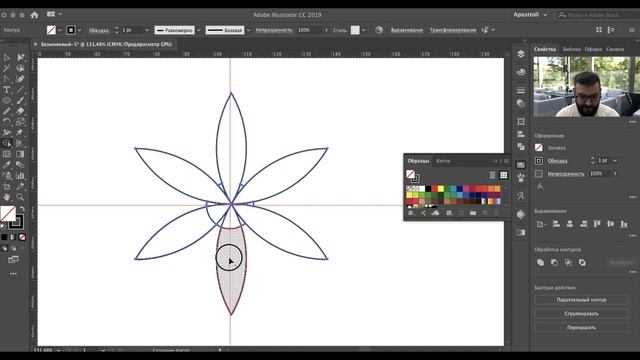The height and width of the screenshot is (360, 640).
Task: Click the Unite pathfinder icon
Action: click(x=540, y=262)
